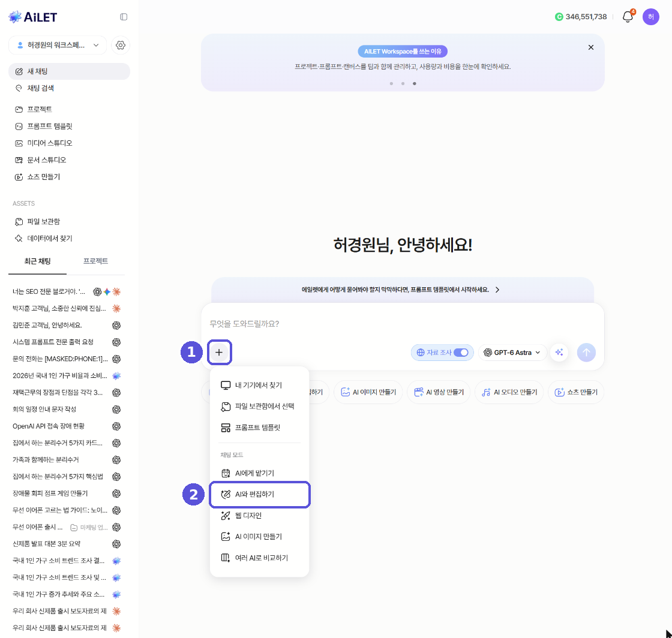Screen dimensions: 672x638
Task: Click the plus attach button
Action: pyautogui.click(x=219, y=352)
